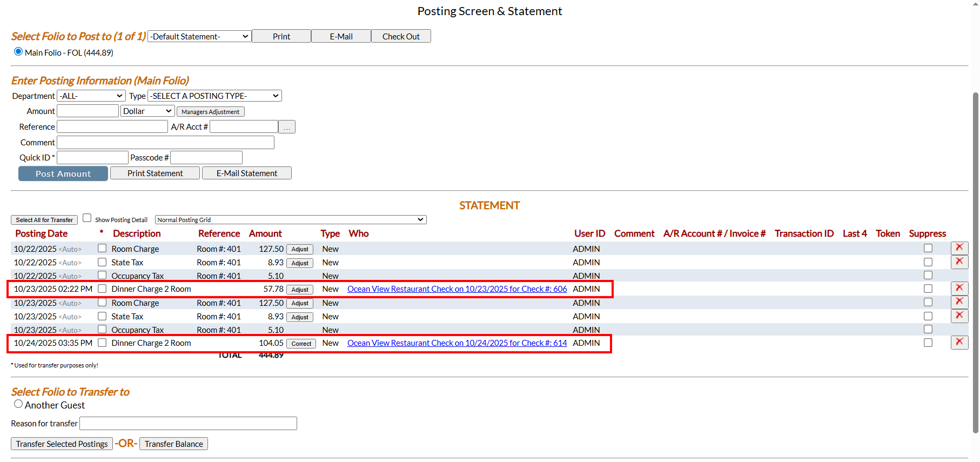Screen dimensions: 980x462
Task: Adjust the 10/22/2025 Room Charge amount
Action: coord(300,249)
